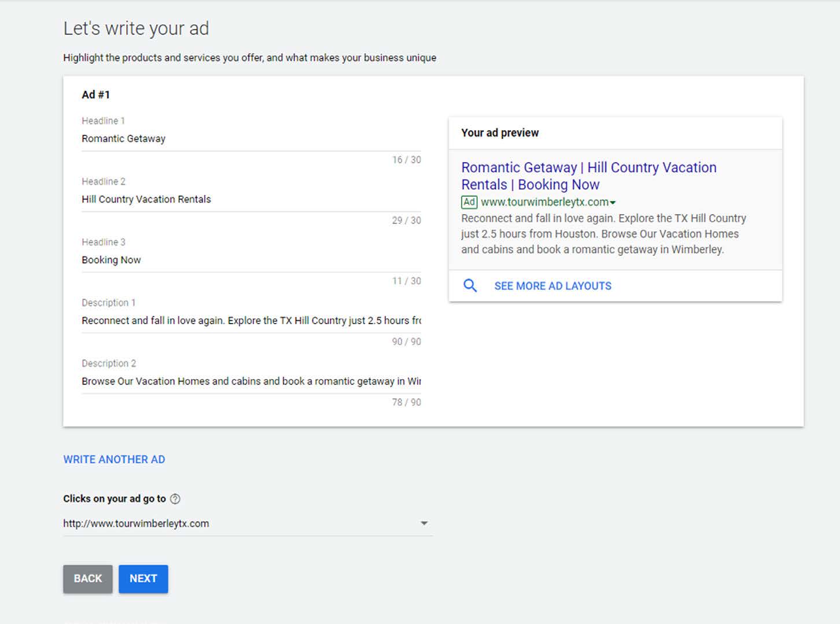The width and height of the screenshot is (840, 624).
Task: Focus the Description 2 text field
Action: tap(250, 381)
